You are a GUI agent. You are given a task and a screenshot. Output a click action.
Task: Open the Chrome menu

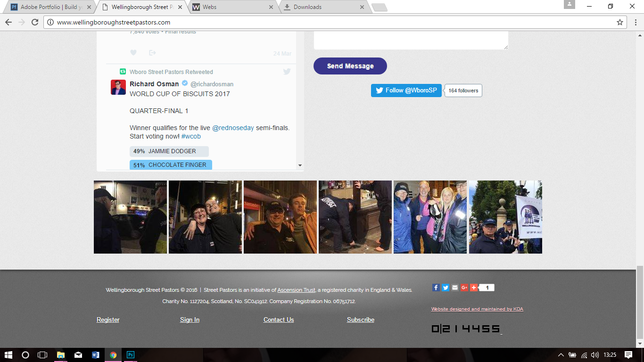click(635, 22)
